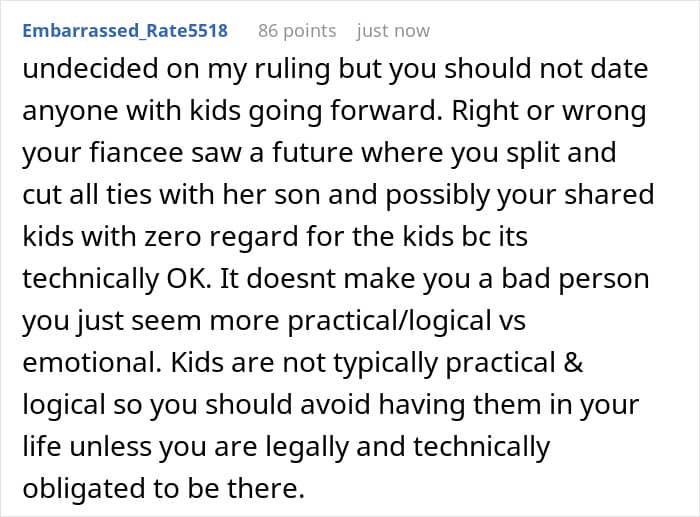Click the "just now" comment timestamp

[x=393, y=30]
